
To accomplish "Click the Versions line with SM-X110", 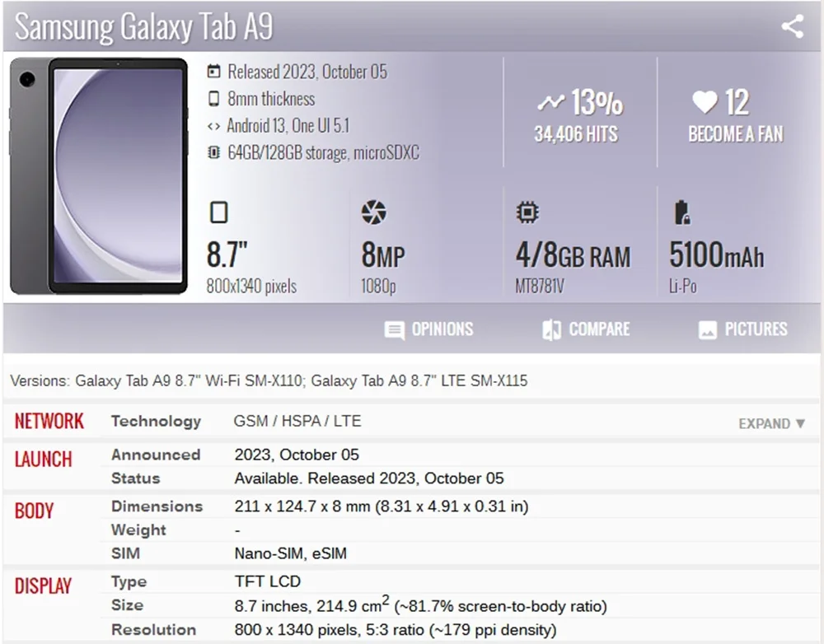I will point(269,380).
